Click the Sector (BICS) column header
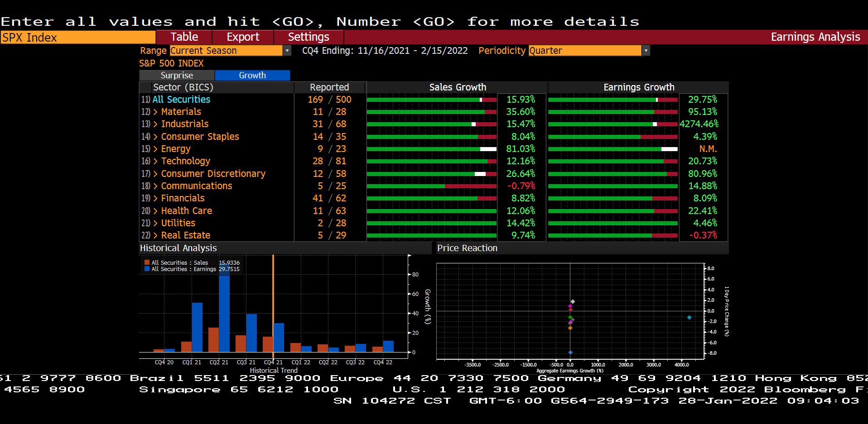Image resolution: width=868 pixels, height=424 pixels. coord(183,87)
